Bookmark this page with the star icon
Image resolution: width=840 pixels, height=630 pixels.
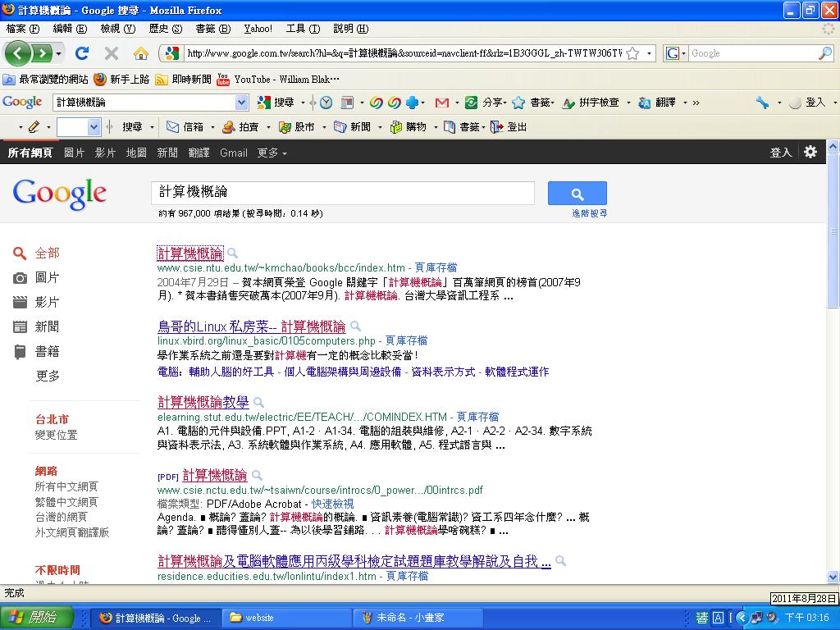632,53
